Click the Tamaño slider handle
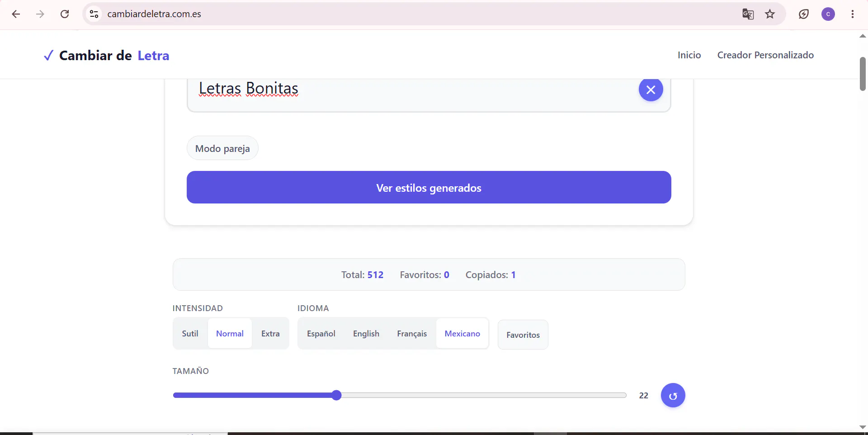The image size is (868, 435). pos(336,395)
